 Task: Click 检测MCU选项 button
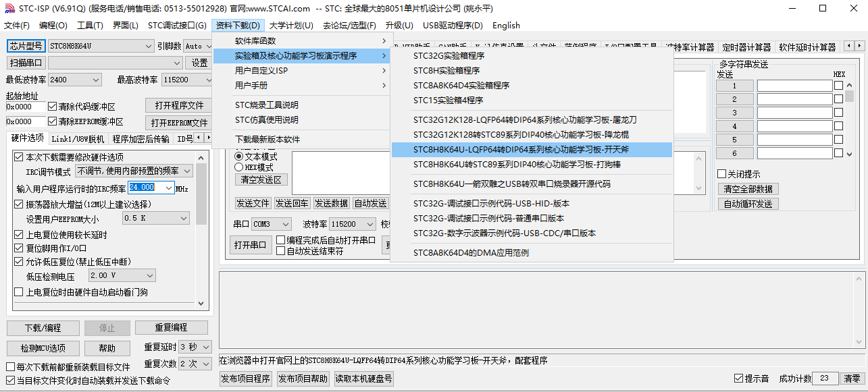click(43, 348)
